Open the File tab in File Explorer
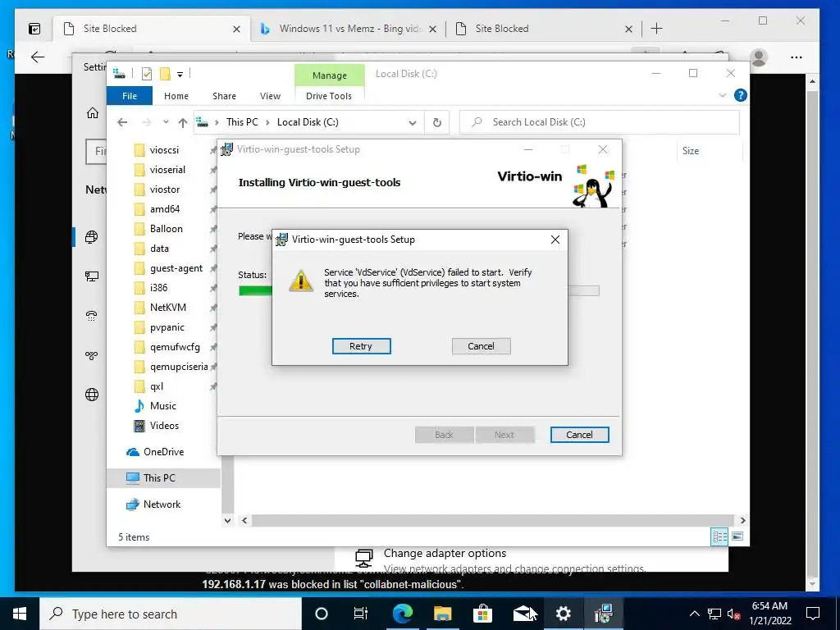This screenshot has height=630, width=840. [x=130, y=96]
